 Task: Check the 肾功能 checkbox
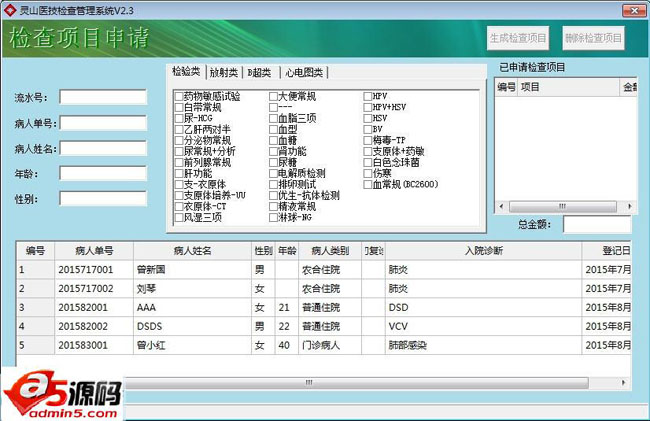273,151
